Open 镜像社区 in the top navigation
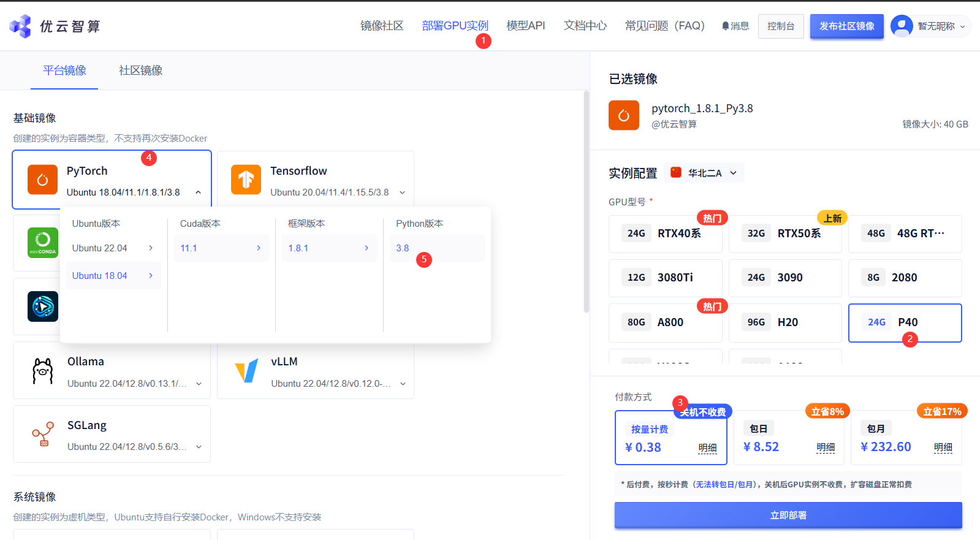The image size is (980, 540). 382,26
